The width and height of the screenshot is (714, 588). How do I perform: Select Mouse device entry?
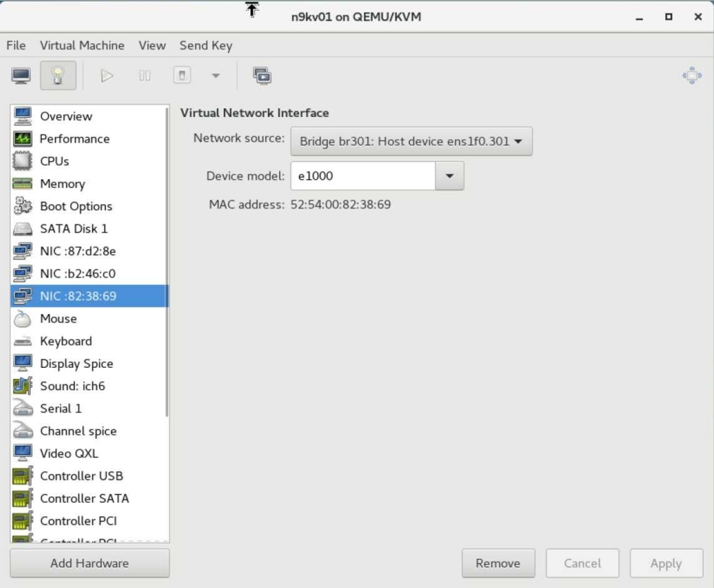coord(89,318)
